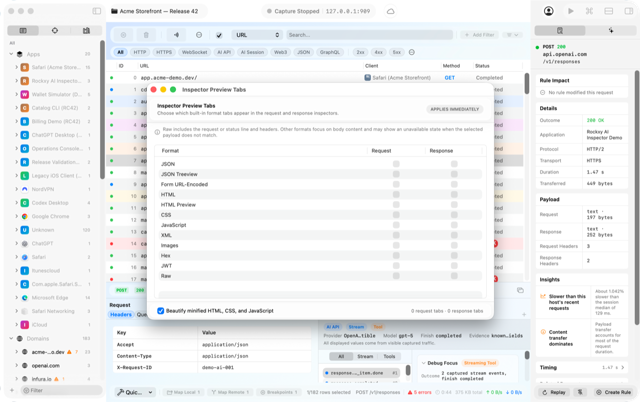Focus the Search... field in toolbar

(369, 35)
